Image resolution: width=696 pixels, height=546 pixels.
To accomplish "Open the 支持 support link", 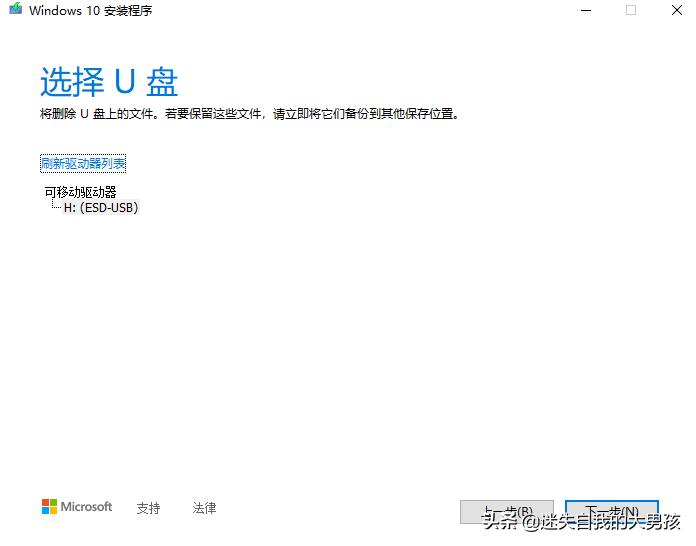I will click(148, 508).
